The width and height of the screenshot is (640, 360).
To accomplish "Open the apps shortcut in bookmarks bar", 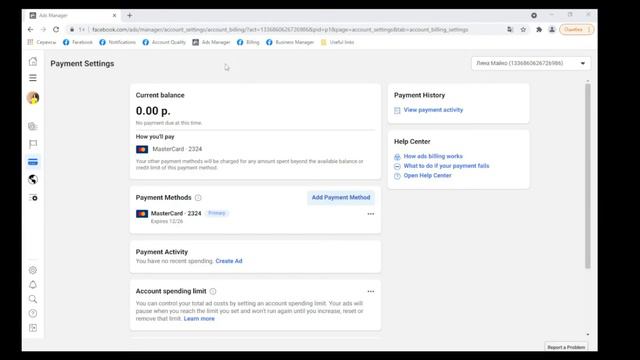I will click(42, 42).
